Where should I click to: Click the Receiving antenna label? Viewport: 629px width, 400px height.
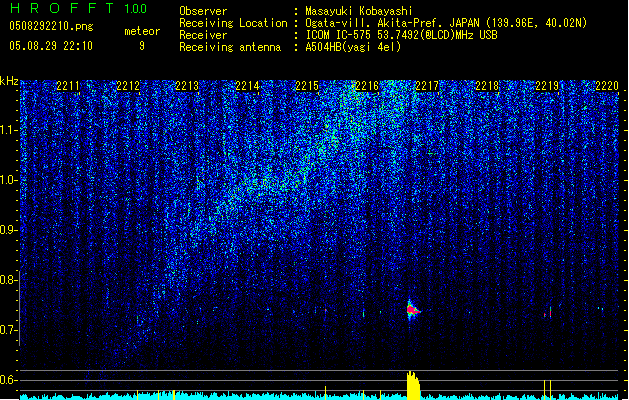pyautogui.click(x=230, y=47)
